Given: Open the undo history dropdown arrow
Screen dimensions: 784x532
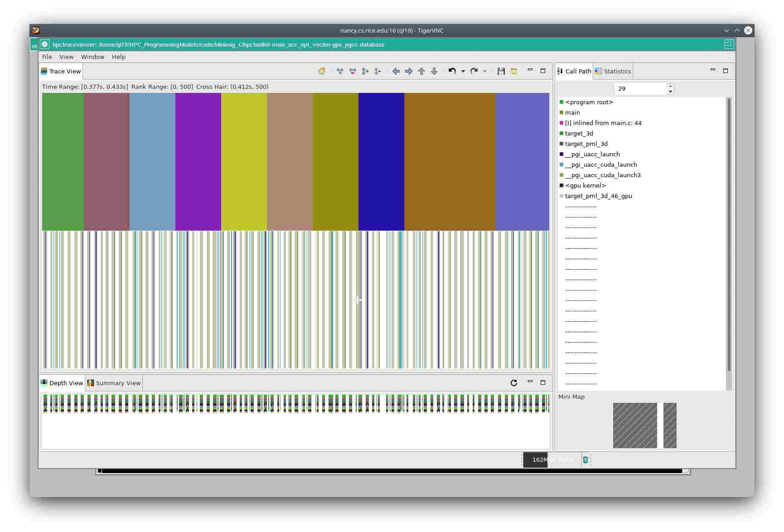Looking at the screenshot, I should [463, 71].
